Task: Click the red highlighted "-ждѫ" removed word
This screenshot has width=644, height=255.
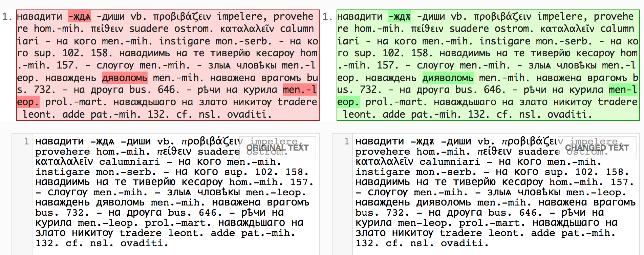Action: click(x=80, y=17)
